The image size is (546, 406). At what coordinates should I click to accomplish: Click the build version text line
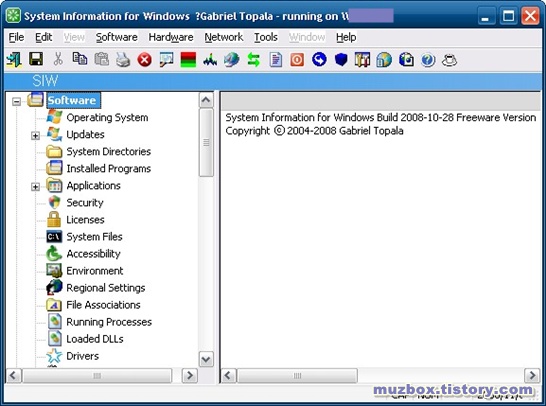click(381, 117)
